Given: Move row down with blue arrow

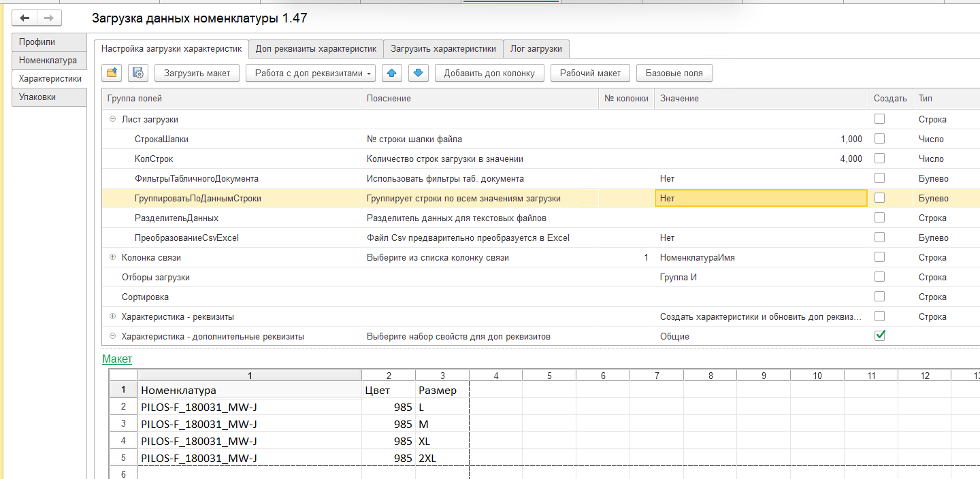Looking at the screenshot, I should (x=419, y=73).
